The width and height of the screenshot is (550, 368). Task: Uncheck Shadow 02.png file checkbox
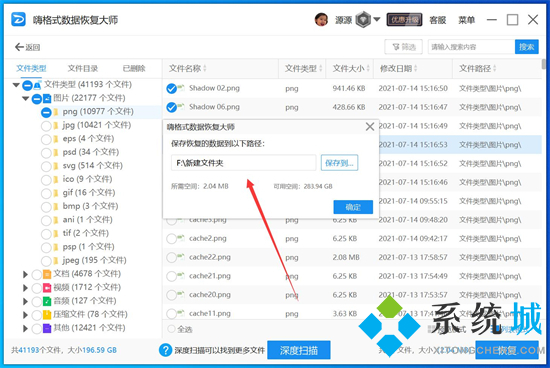point(172,89)
